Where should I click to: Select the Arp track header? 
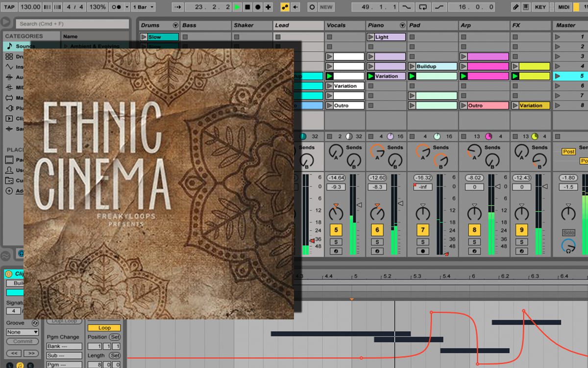[x=484, y=26]
